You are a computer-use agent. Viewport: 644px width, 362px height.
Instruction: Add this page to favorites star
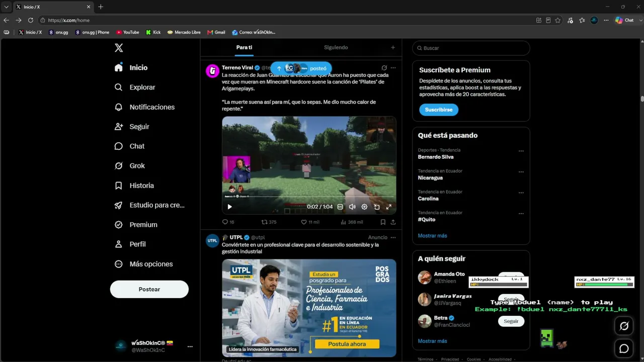[557, 20]
